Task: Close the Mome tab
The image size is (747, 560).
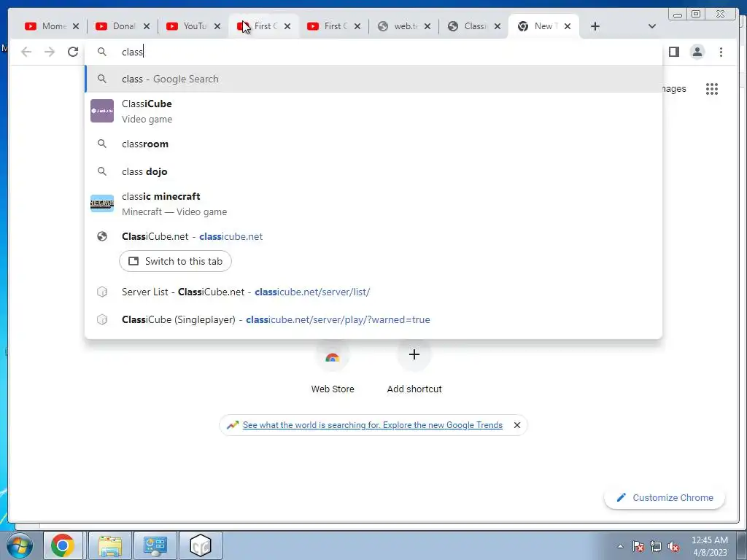Action: click(x=76, y=26)
